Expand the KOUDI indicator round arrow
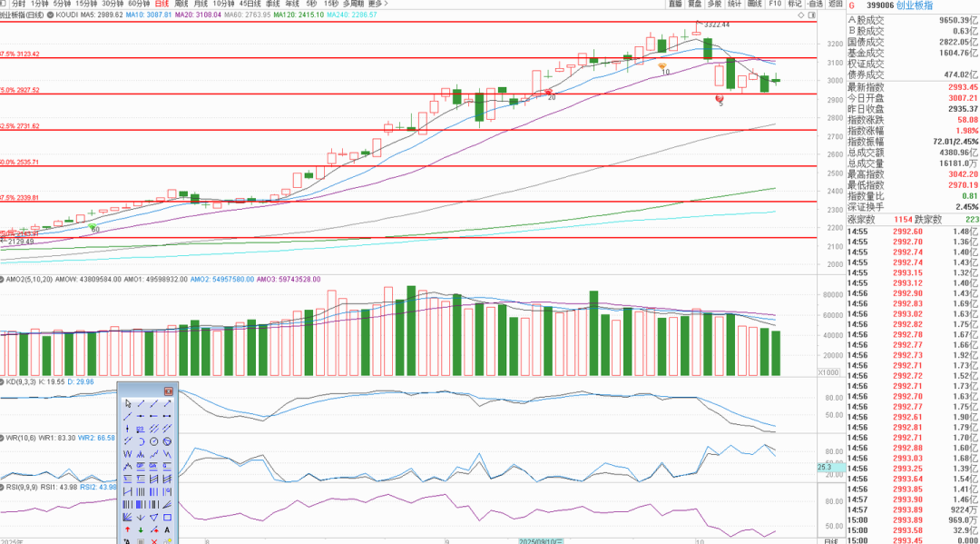 click(x=51, y=15)
